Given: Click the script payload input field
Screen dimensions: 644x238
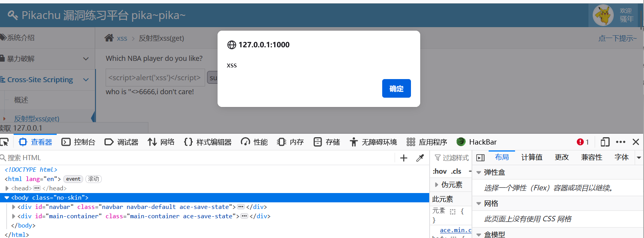Looking at the screenshot, I should [155, 78].
